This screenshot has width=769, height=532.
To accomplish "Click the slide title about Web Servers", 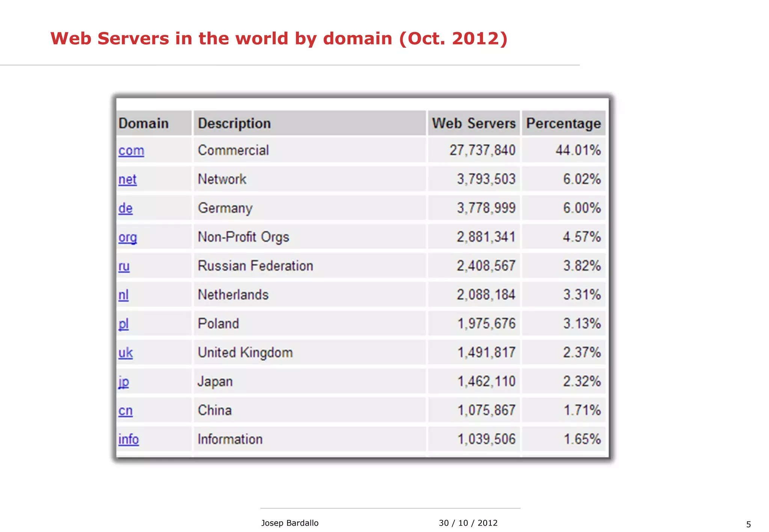I will (x=279, y=39).
